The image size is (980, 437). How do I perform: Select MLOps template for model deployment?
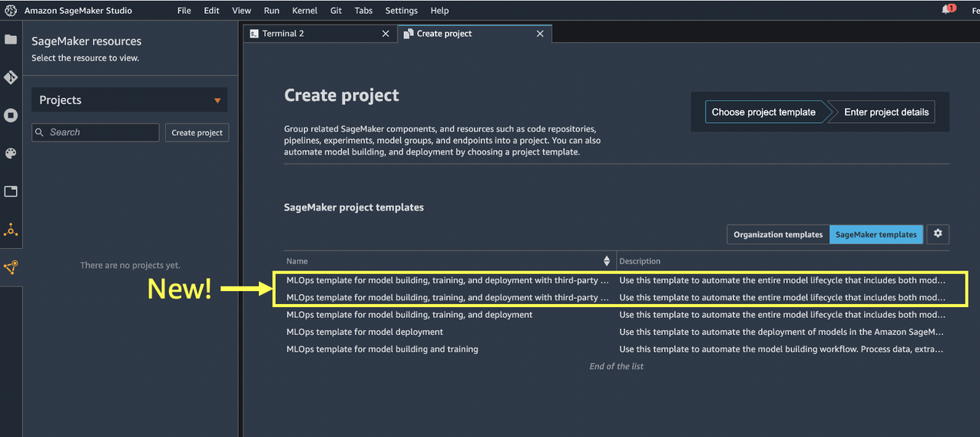click(x=617, y=332)
